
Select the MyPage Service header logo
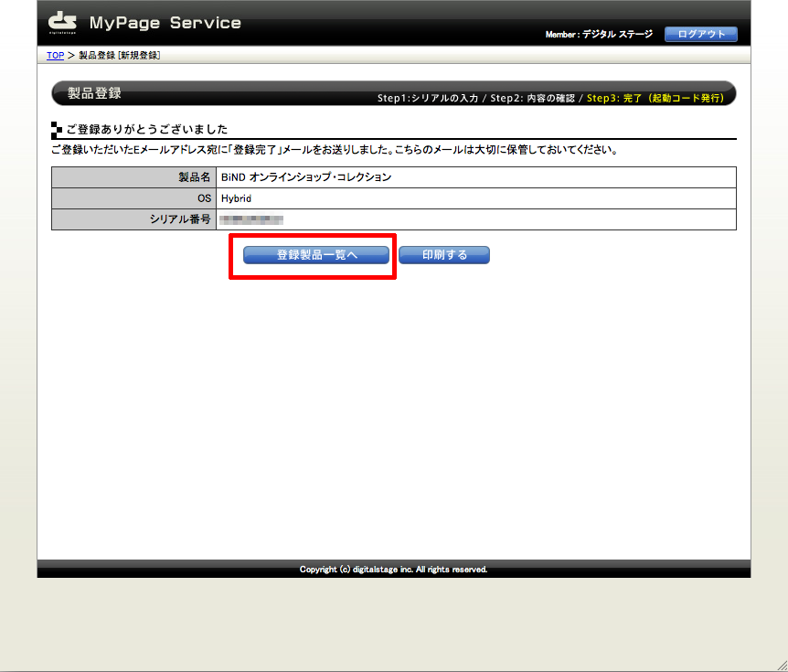tap(165, 22)
